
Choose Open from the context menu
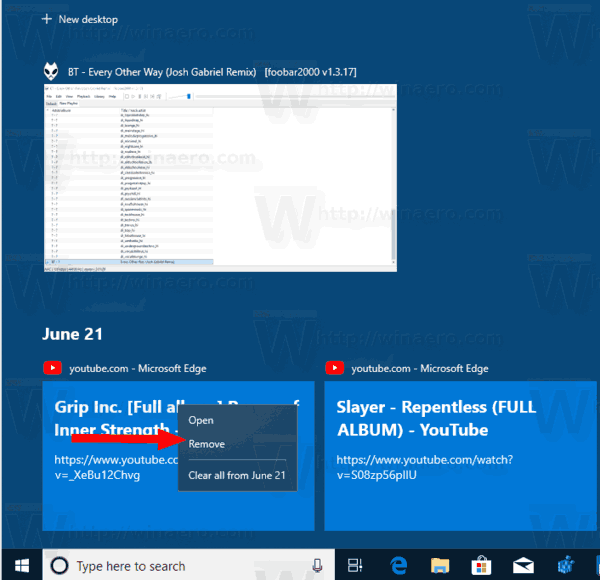[201, 420]
